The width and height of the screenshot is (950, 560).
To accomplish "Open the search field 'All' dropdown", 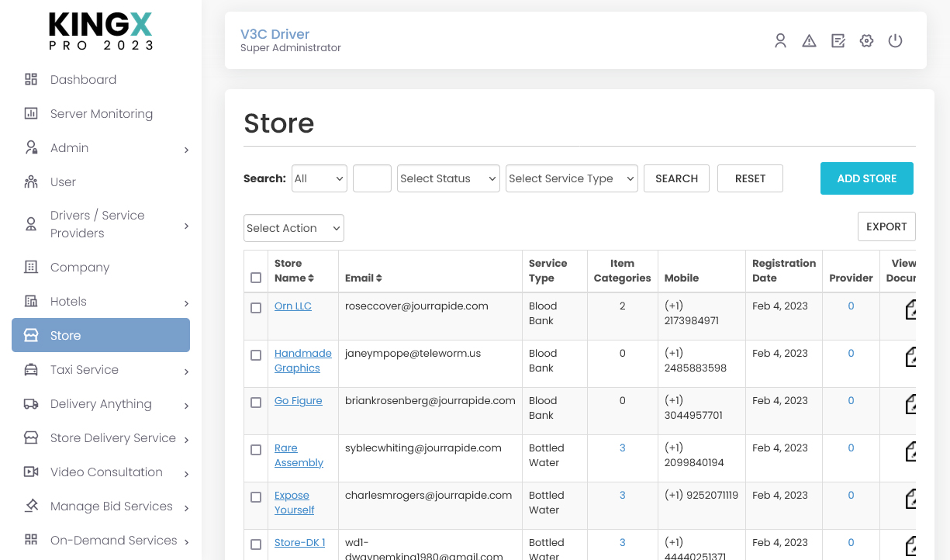I will [320, 178].
